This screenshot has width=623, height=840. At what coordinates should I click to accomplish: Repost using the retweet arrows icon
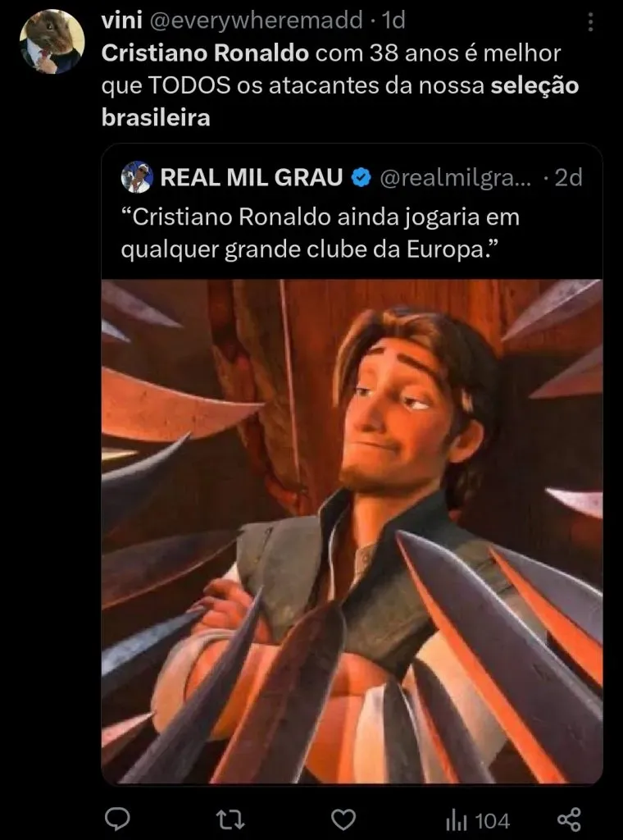coord(230,819)
